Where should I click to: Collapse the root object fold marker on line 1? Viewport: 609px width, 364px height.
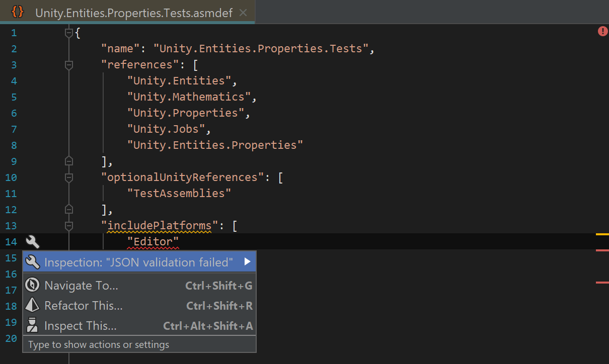point(69,33)
